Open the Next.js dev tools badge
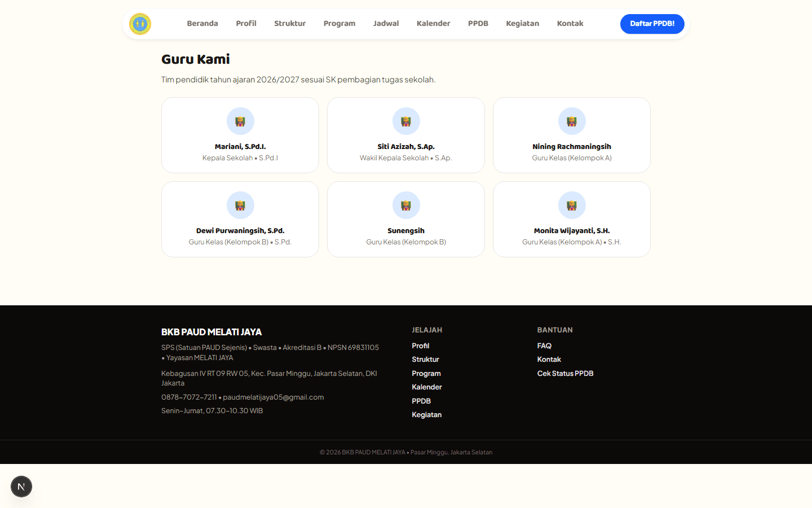Viewport: 812px width, 508px height. pos(21,487)
